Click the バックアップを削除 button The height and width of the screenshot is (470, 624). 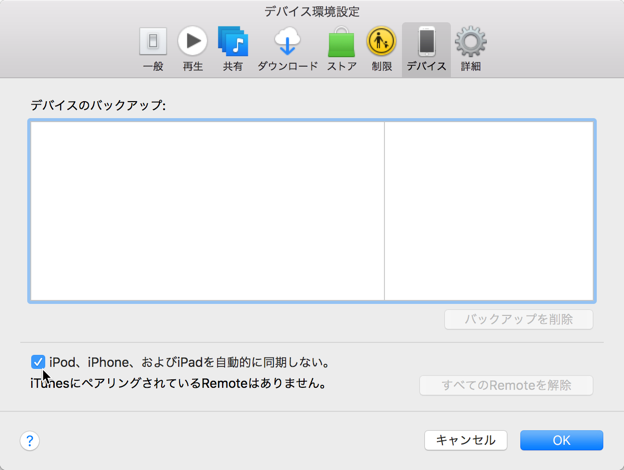click(x=519, y=320)
